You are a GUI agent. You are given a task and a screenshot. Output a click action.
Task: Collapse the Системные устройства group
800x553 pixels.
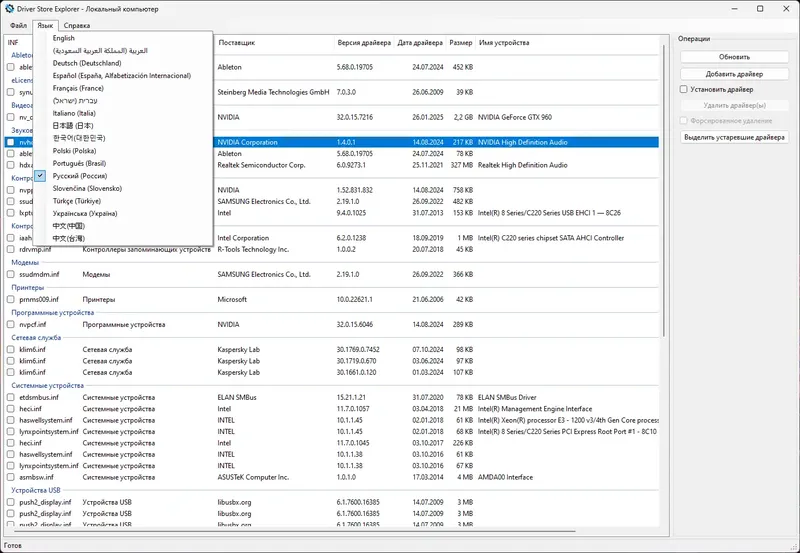(x=47, y=386)
